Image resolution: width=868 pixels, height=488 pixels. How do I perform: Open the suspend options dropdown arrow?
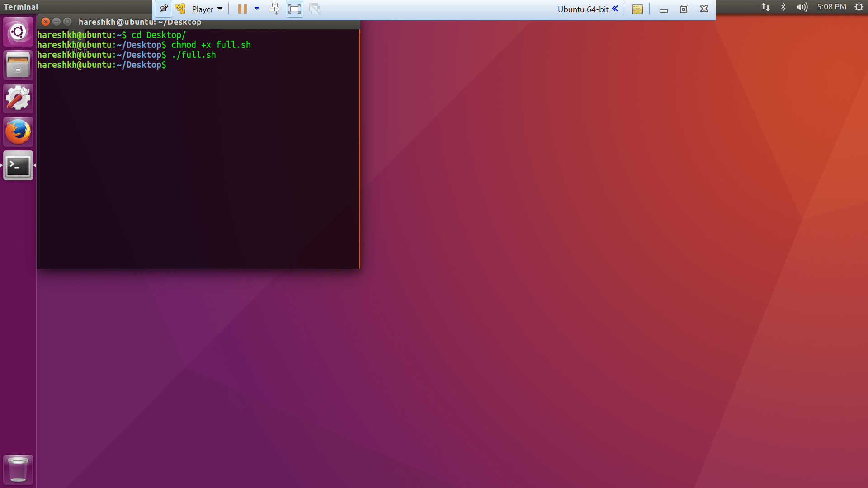click(x=257, y=9)
